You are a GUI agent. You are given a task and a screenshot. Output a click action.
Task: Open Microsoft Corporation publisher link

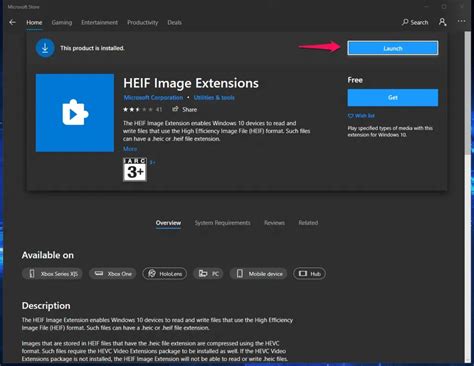pyautogui.click(x=153, y=98)
